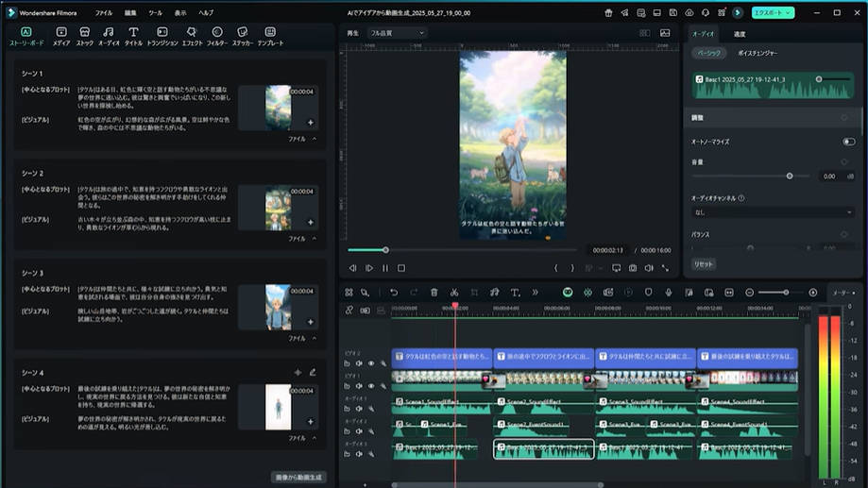Image resolution: width=868 pixels, height=488 pixels.
Task: Click the green AI assistant face icon
Action: 568,292
